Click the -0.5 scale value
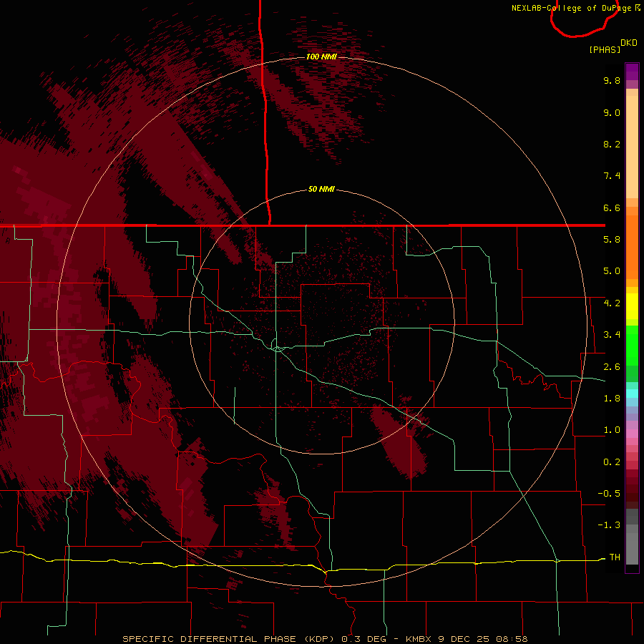The width and height of the screenshot is (644, 644). pyautogui.click(x=609, y=494)
